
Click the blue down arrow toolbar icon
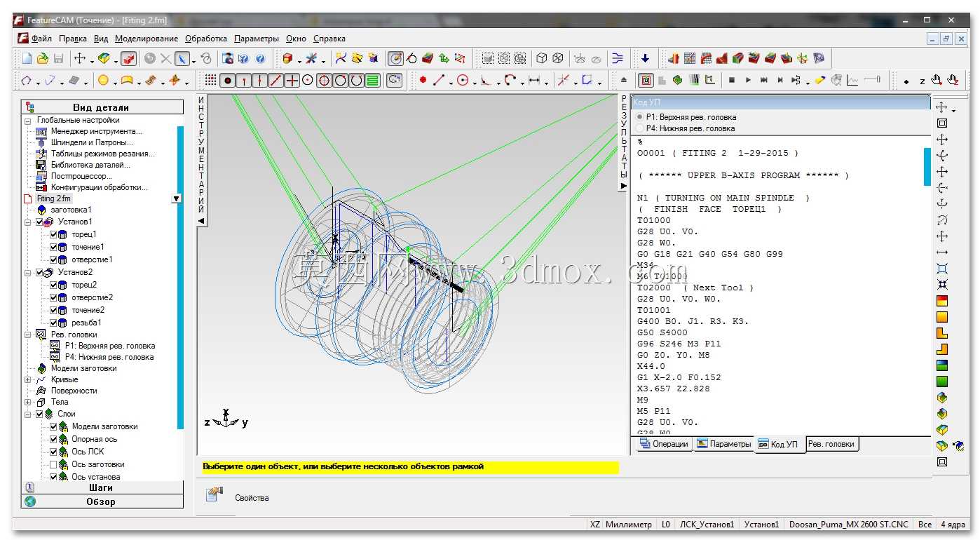click(x=645, y=58)
